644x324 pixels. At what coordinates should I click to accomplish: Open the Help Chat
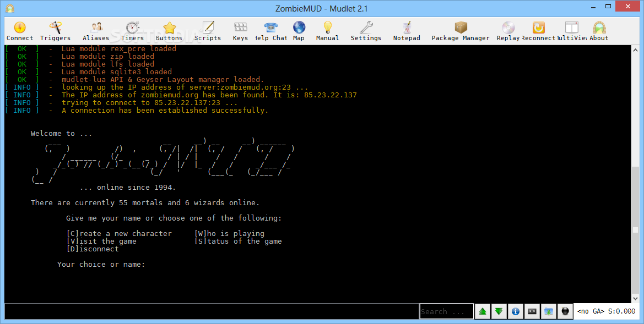pyautogui.click(x=270, y=31)
